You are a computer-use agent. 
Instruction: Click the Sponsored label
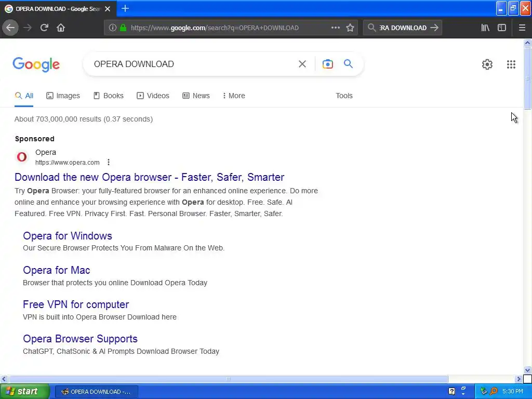(x=35, y=139)
